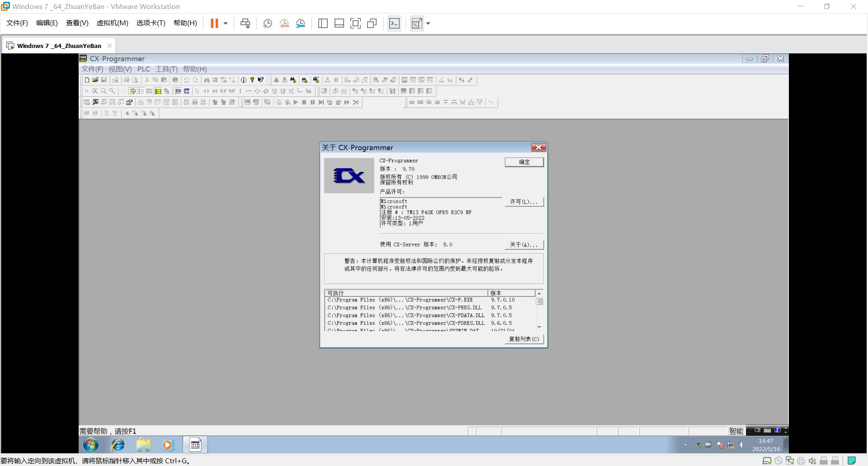Open the 虚拟机(M) menu in VMware
This screenshot has width=868, height=466.
(x=112, y=23)
